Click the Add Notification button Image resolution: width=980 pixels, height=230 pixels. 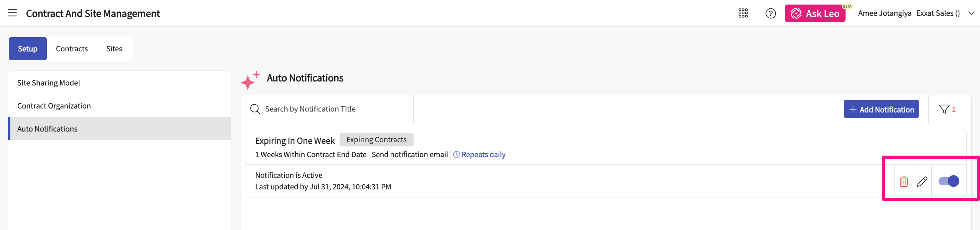point(881,109)
